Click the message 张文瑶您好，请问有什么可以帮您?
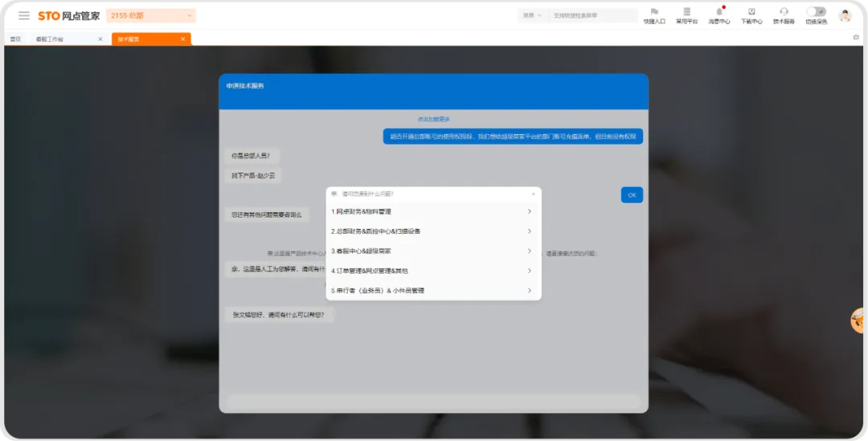 tap(279, 315)
